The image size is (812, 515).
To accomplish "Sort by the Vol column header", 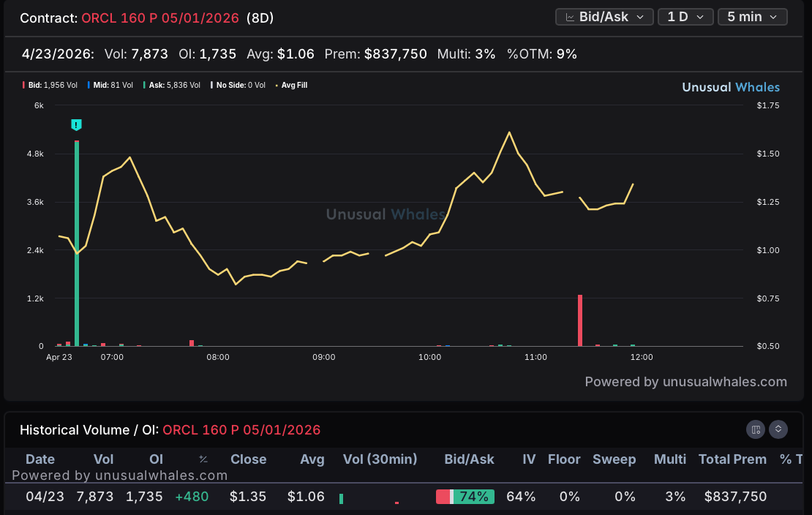I will tap(103, 459).
